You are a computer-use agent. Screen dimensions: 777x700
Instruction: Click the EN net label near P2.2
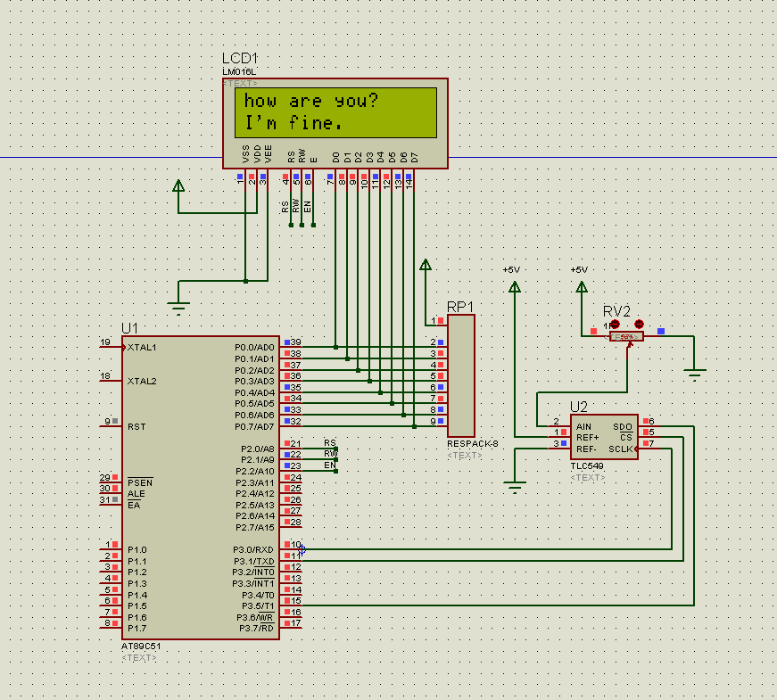pyautogui.click(x=330, y=465)
